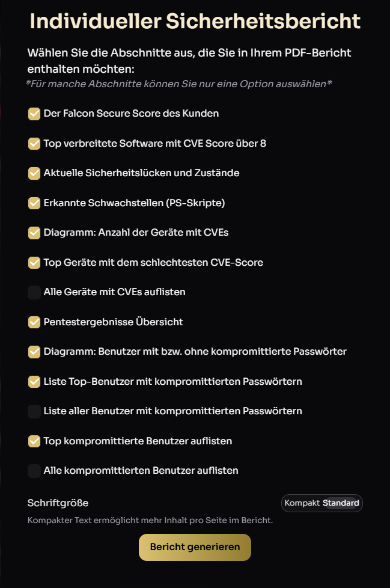
Task: Uncheck Top kompromittierte Benutzer auflisten
Action: click(x=34, y=441)
